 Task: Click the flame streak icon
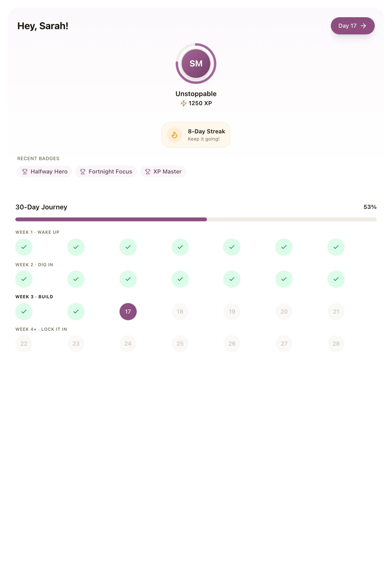pos(174,135)
